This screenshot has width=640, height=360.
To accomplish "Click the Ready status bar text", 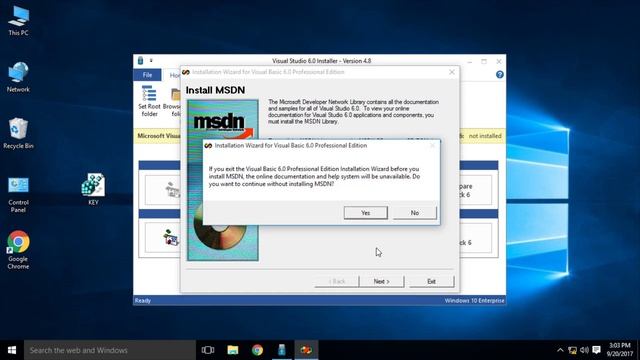I will [143, 300].
